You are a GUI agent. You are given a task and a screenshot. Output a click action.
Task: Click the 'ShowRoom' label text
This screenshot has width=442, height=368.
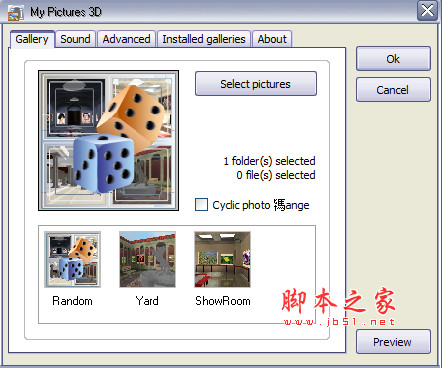click(x=223, y=301)
